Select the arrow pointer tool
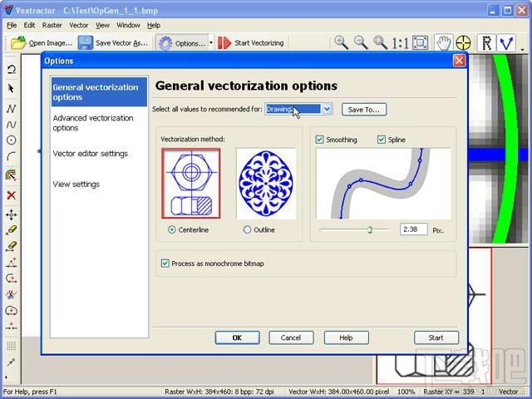The height and width of the screenshot is (399, 532). tap(11, 89)
